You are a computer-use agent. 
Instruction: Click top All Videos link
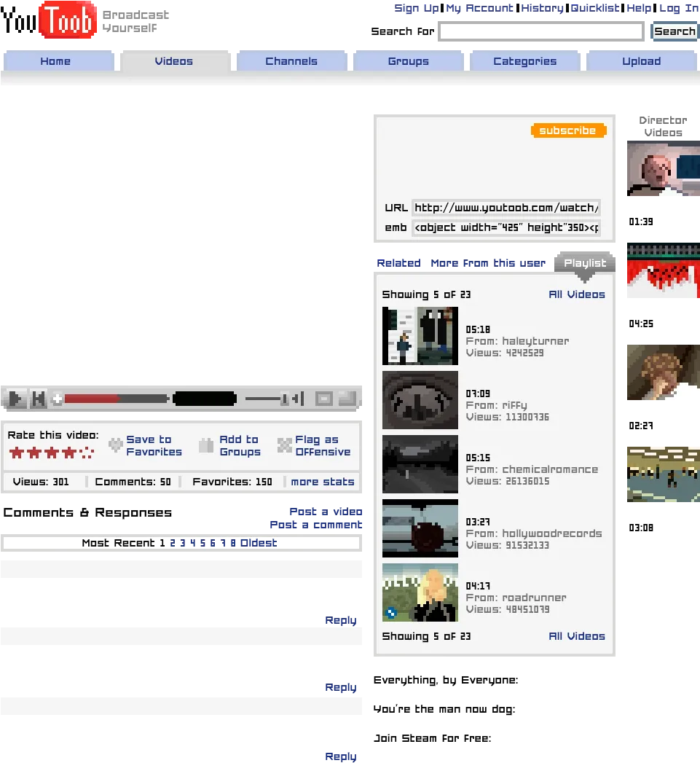(x=577, y=294)
